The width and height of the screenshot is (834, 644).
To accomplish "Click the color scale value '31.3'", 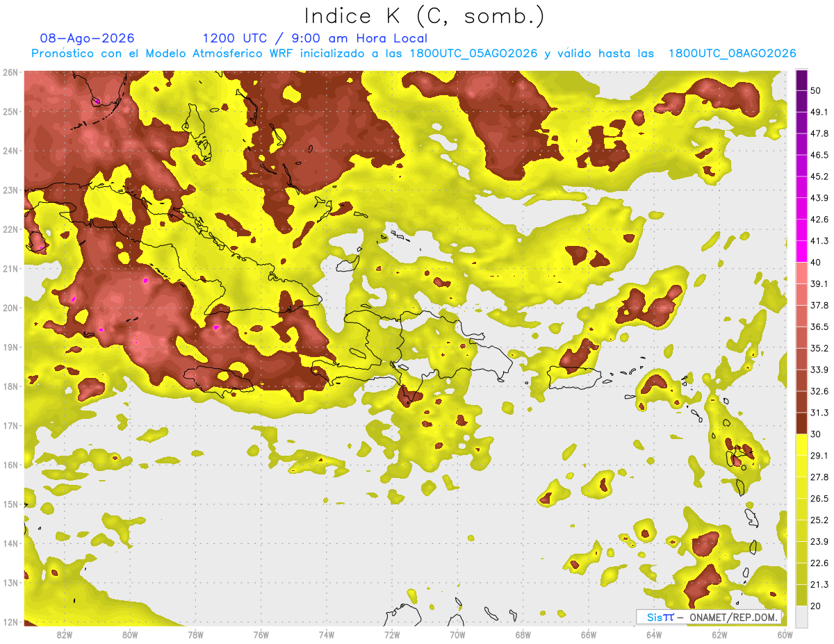I will click(x=819, y=413).
